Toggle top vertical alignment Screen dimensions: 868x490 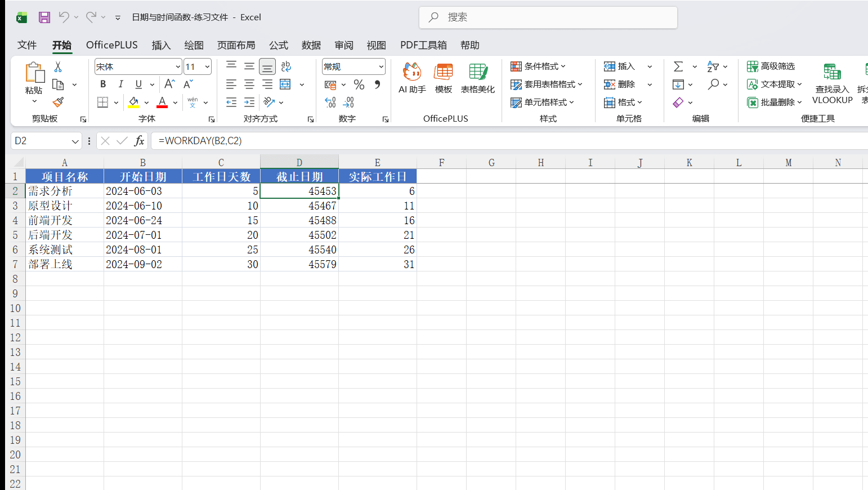(231, 66)
